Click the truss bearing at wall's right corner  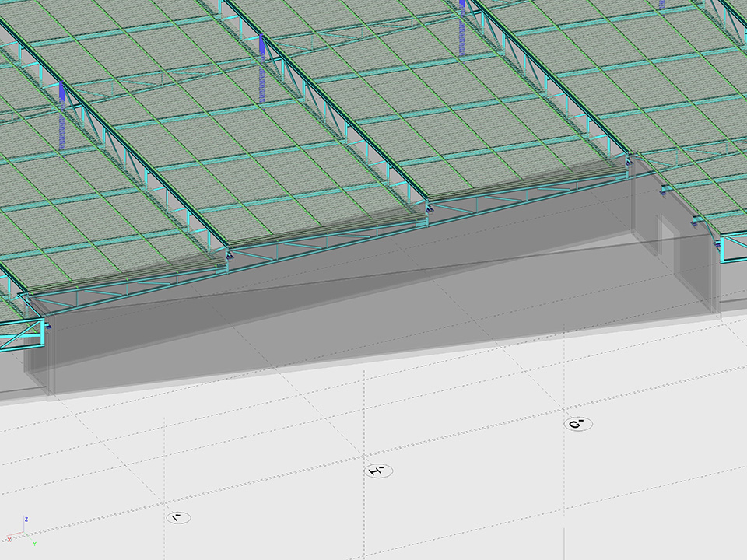[629, 161]
